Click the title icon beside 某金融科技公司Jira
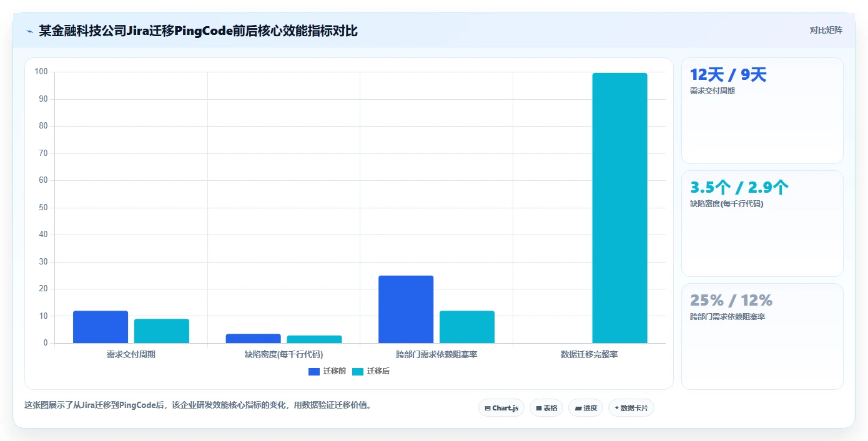Screen dimensions: 868x441 (29, 31)
